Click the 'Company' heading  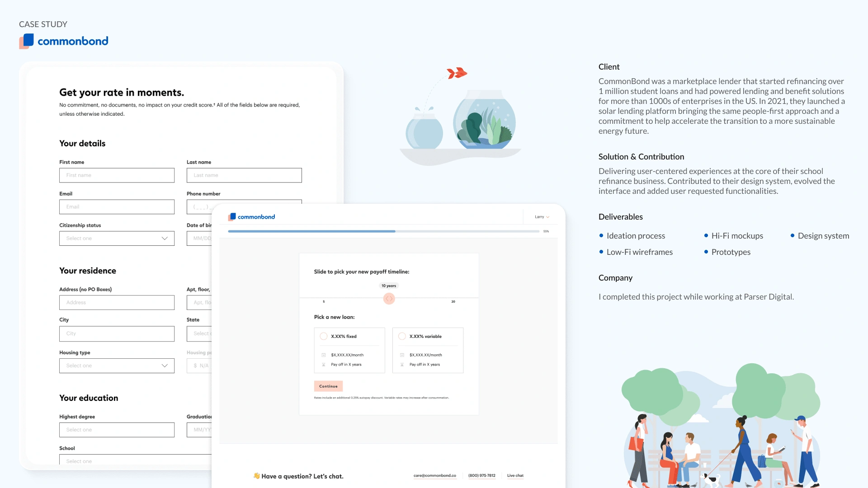(x=615, y=278)
